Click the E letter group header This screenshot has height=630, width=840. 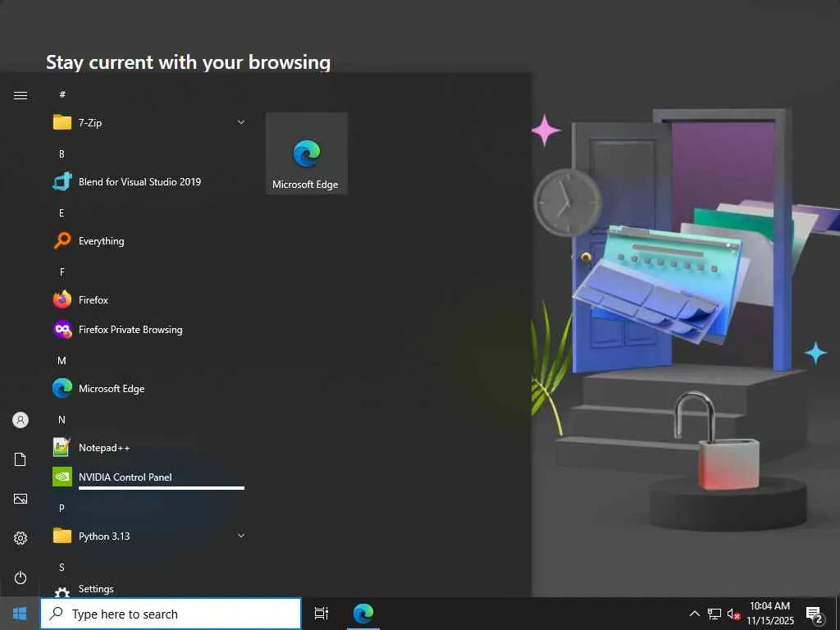(62, 213)
